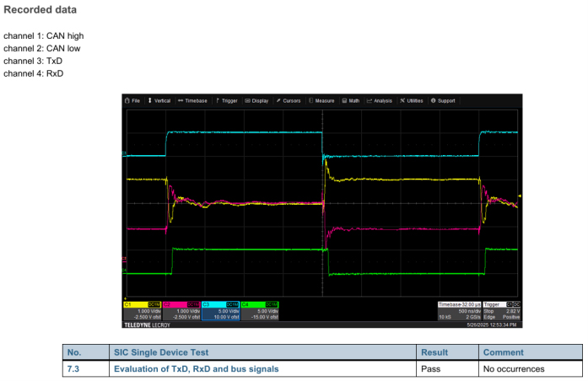Select the Display menu
This screenshot has width=588, height=381.
(258, 100)
